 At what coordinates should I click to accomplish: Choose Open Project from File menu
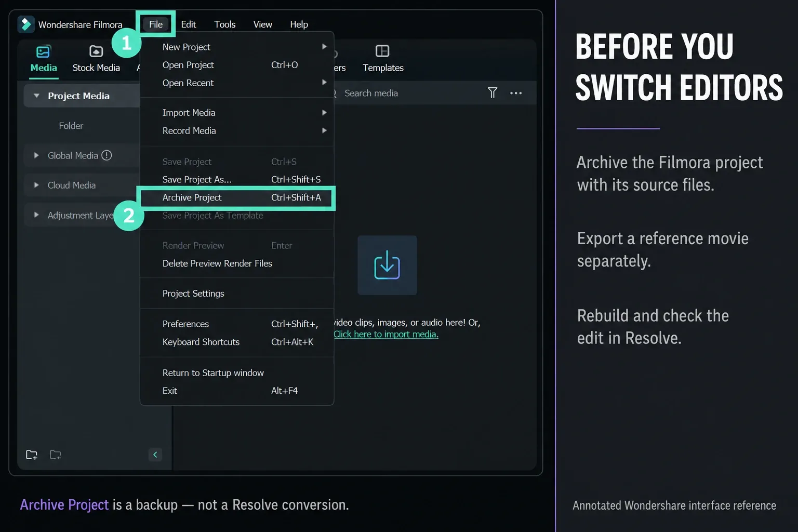pyautogui.click(x=237, y=65)
